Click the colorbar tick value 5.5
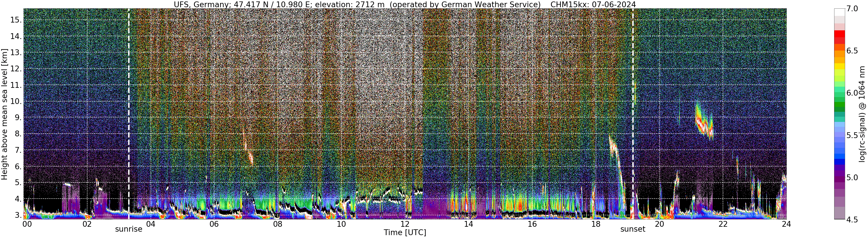The width and height of the screenshot is (868, 238). 852,135
